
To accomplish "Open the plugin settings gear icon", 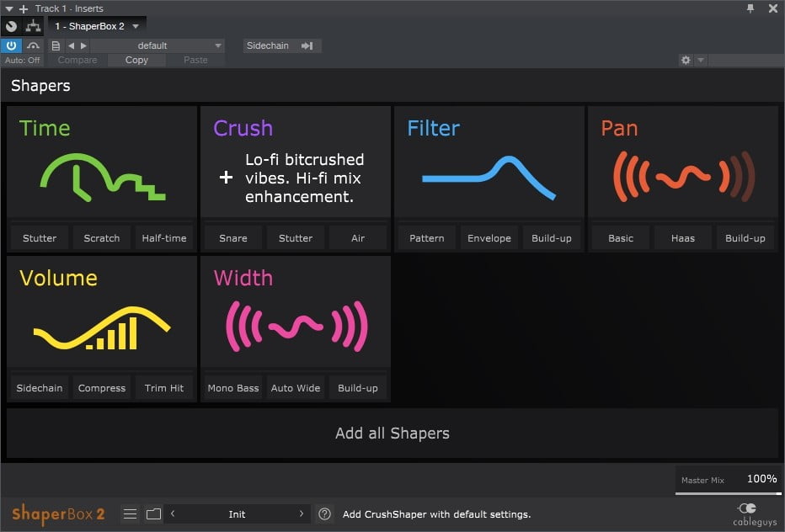I will point(686,60).
